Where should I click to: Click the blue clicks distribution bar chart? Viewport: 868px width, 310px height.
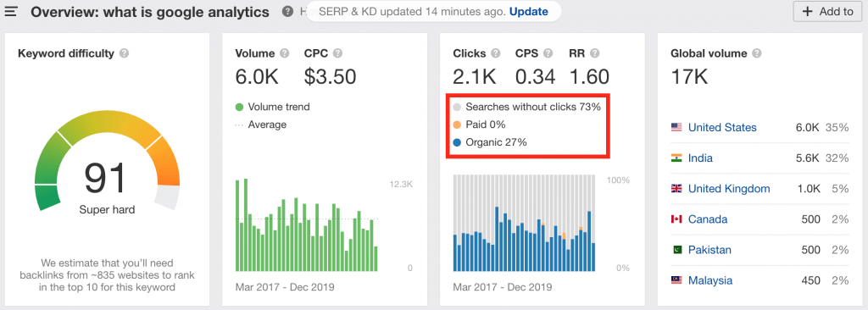524,223
